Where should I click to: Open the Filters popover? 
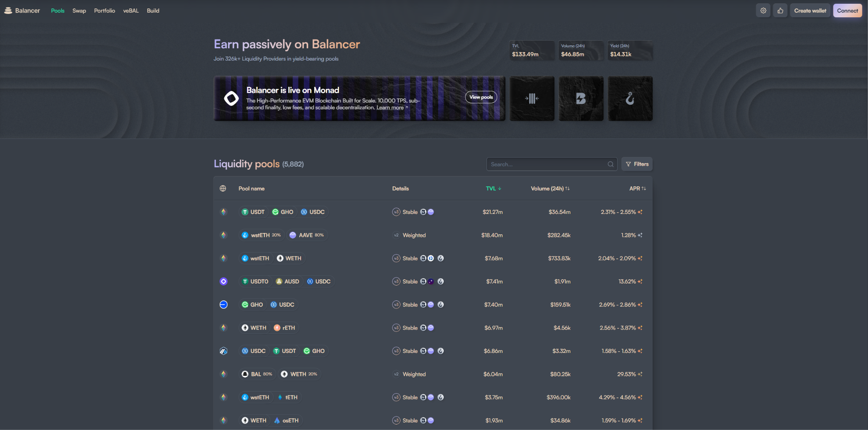637,164
